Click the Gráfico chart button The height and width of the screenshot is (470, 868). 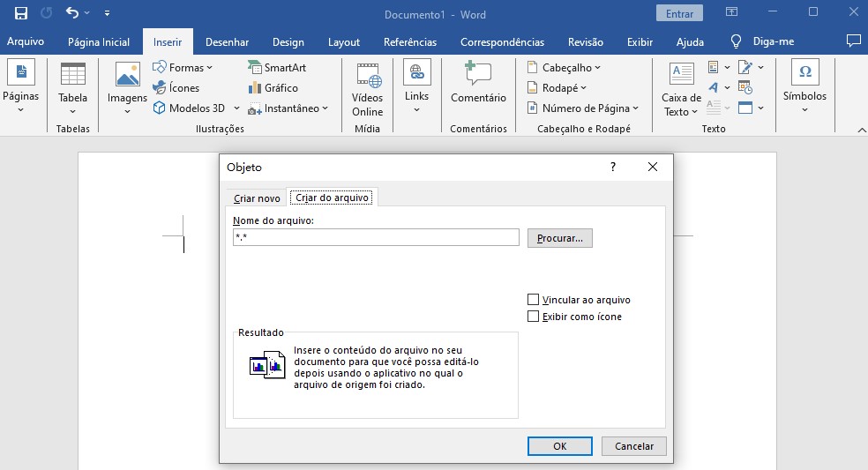tap(273, 87)
